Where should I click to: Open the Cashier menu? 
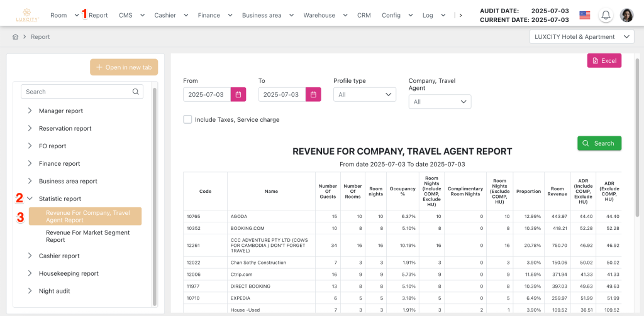(x=172, y=15)
